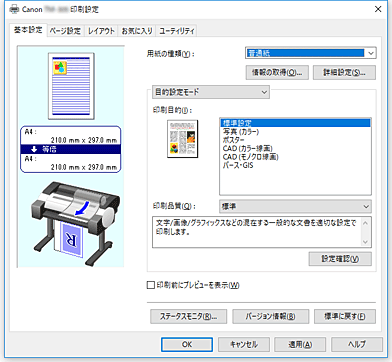Click 標準に戻す to restore defaults

[x=345, y=316]
